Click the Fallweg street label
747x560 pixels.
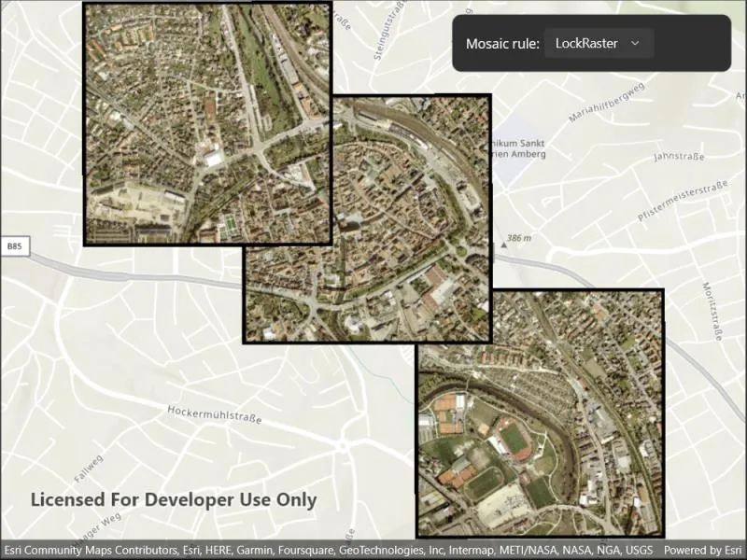89,469
